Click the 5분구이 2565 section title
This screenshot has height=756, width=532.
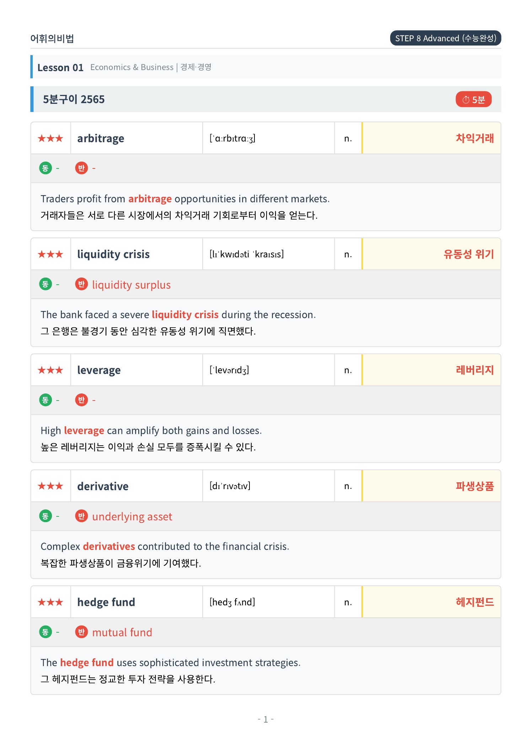[x=74, y=99]
